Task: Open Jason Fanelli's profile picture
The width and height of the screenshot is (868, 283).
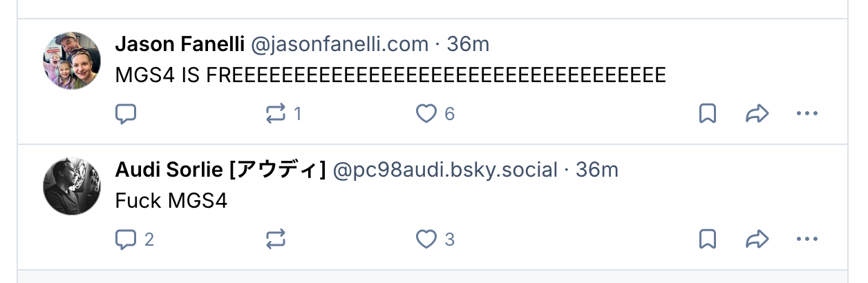Action: coord(73,60)
